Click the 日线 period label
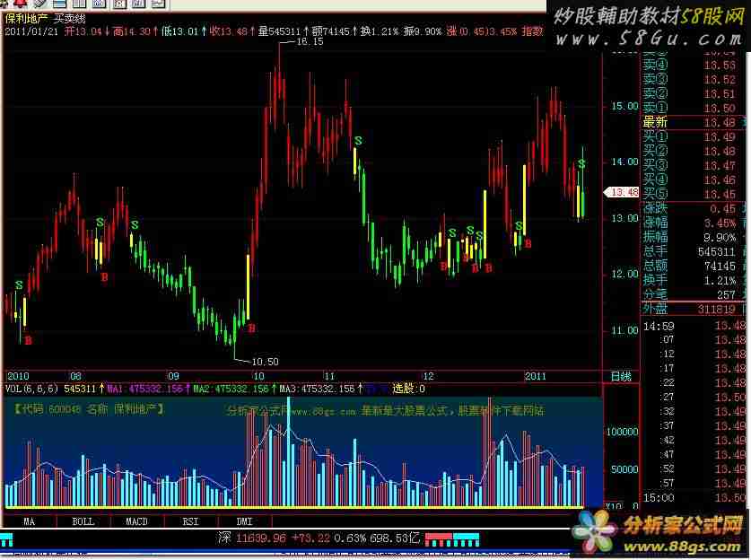The image size is (751, 560). tap(621, 377)
